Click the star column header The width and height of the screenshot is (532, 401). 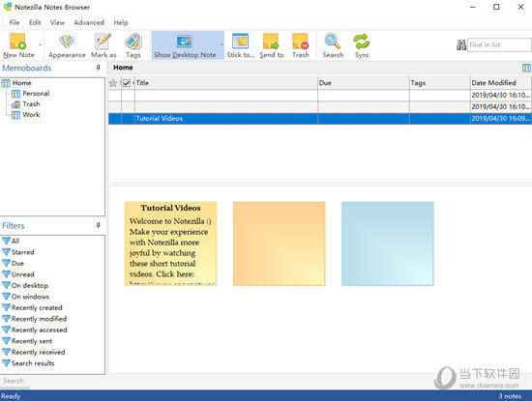(113, 83)
